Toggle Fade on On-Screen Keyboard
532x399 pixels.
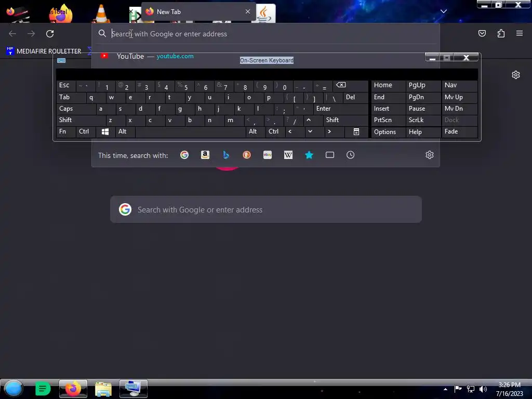coord(459,131)
